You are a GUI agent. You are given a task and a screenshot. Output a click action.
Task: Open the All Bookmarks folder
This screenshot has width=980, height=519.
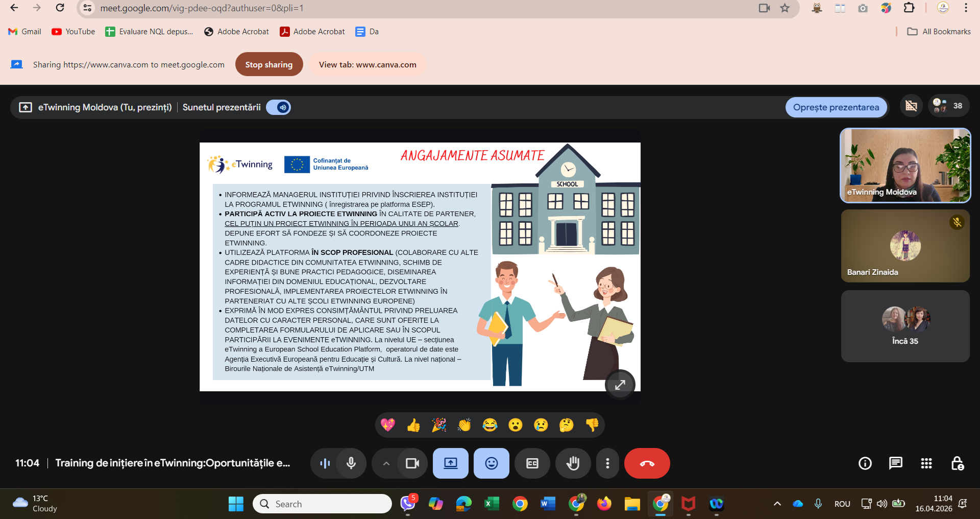click(x=939, y=32)
